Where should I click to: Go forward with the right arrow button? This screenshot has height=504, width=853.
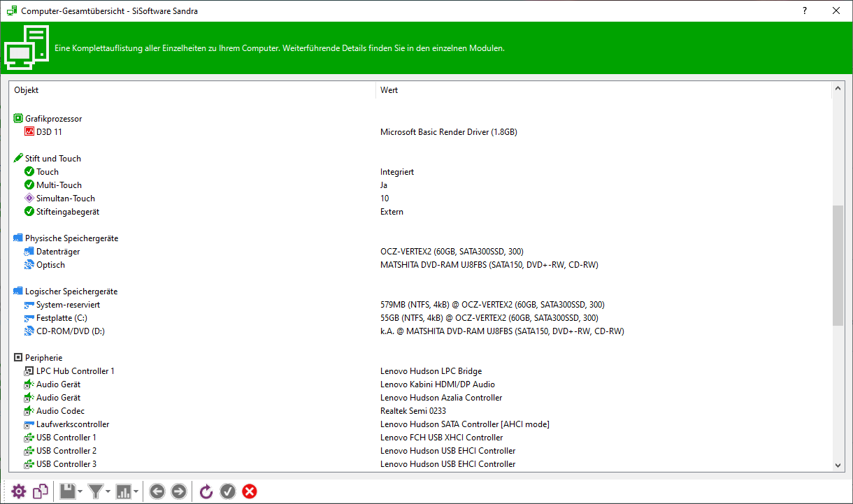coord(179,491)
